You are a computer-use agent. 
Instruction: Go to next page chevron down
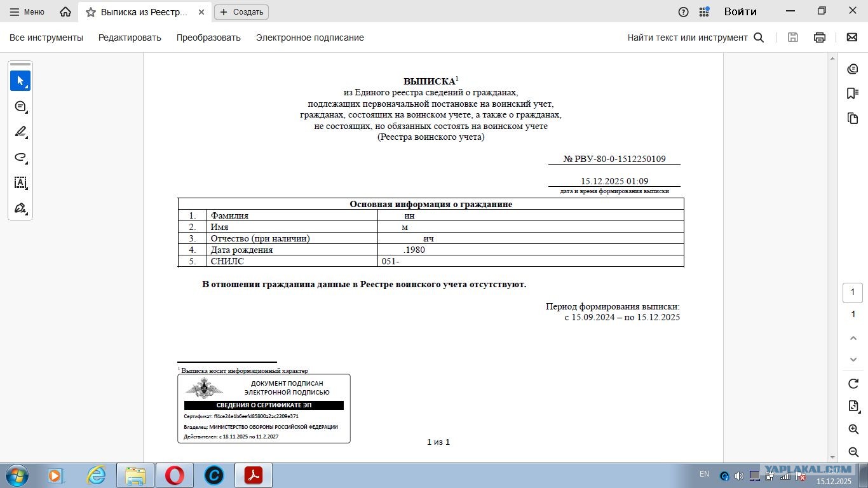[x=853, y=360]
